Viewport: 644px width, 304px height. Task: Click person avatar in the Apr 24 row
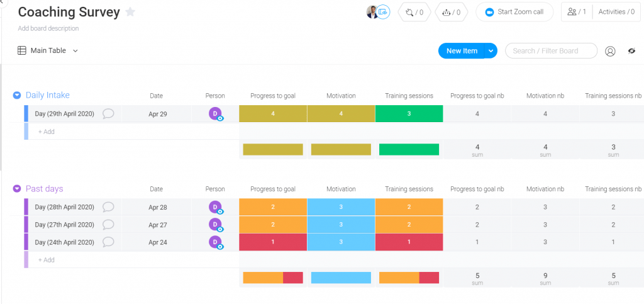click(215, 242)
